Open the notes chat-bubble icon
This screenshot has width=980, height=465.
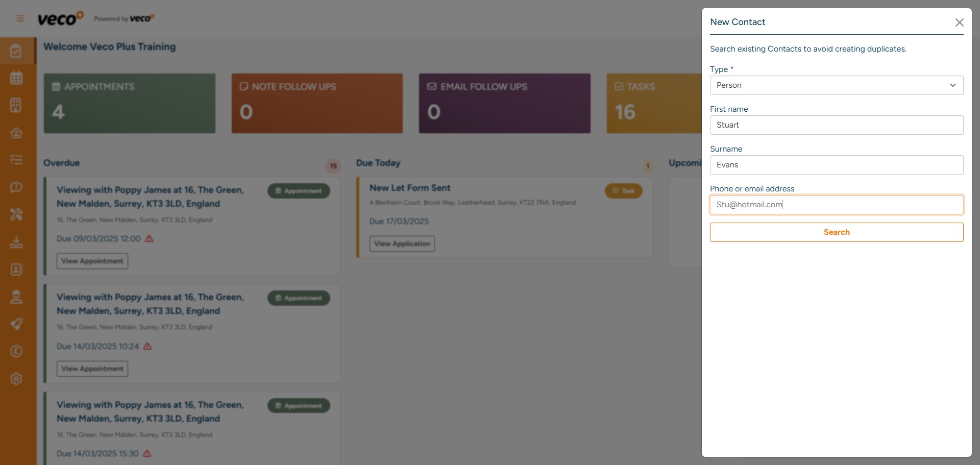pos(17,187)
